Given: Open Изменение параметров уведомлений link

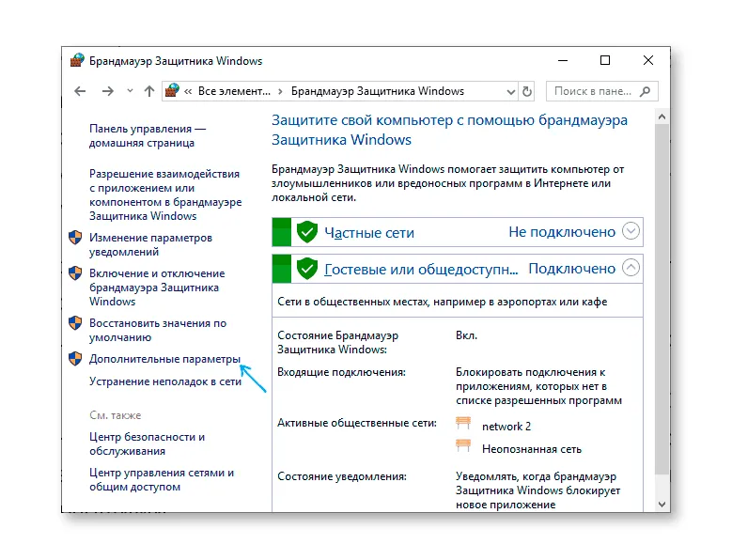Looking at the screenshot, I should pyautogui.click(x=150, y=244).
